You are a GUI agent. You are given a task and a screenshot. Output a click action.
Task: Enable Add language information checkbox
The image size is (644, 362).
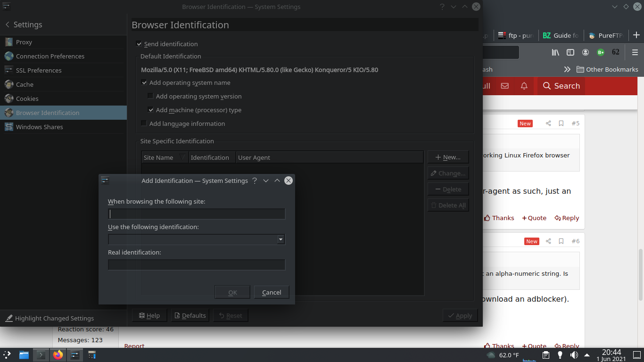[x=144, y=123]
